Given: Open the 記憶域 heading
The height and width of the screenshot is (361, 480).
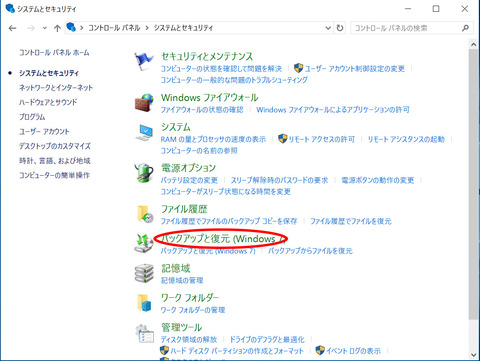Looking at the screenshot, I should (176, 268).
